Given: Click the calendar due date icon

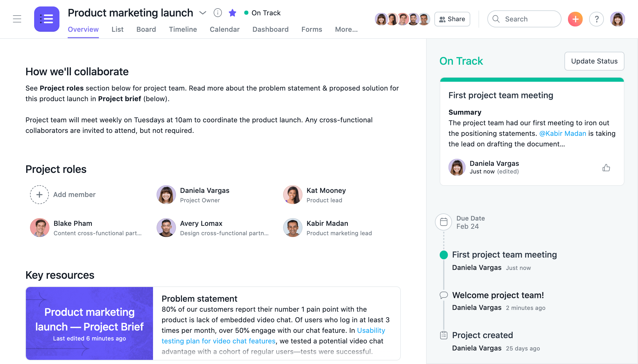Looking at the screenshot, I should point(443,221).
